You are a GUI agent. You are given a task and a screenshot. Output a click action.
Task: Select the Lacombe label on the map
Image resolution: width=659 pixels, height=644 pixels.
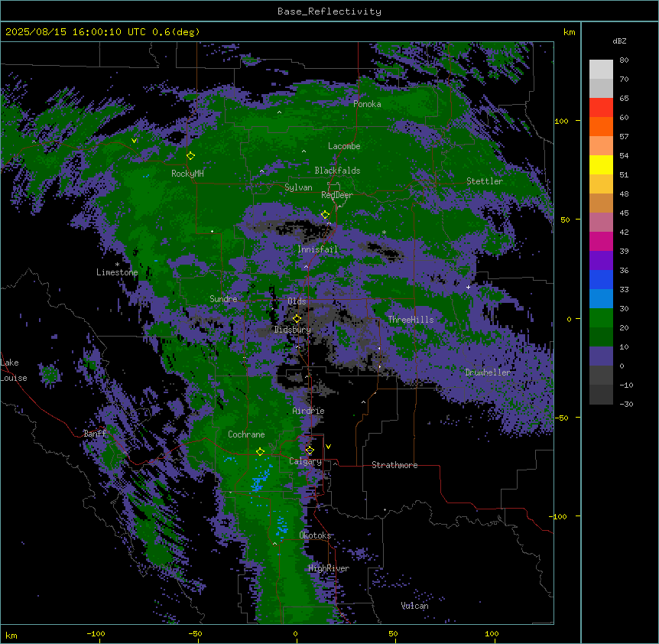coord(344,146)
